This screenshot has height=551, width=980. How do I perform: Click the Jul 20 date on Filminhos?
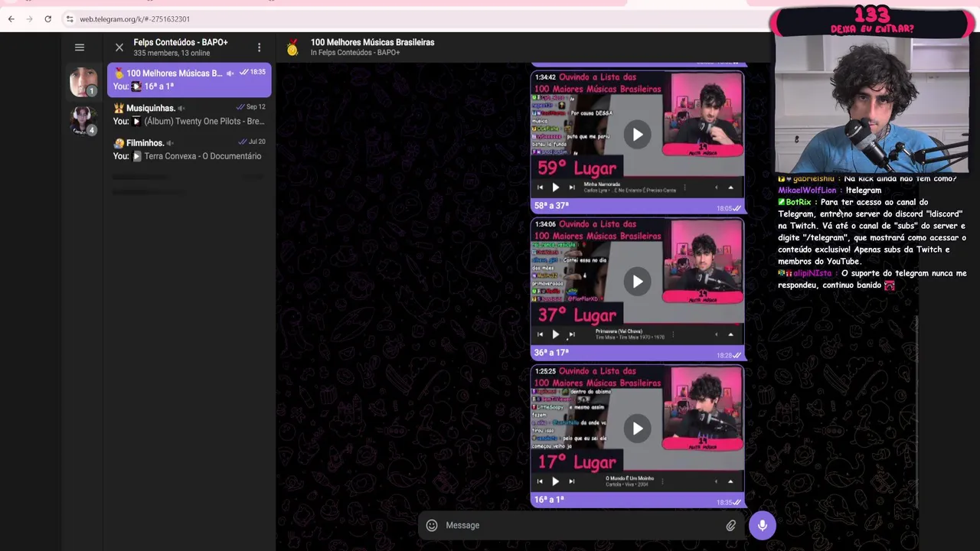tap(256, 142)
